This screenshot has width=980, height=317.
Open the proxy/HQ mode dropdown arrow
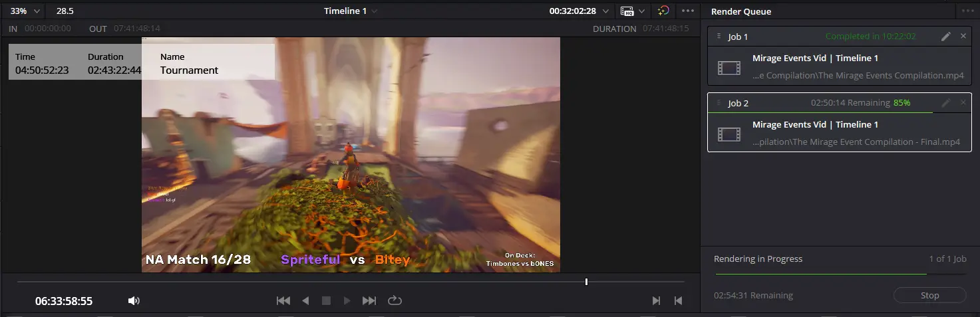click(x=641, y=11)
